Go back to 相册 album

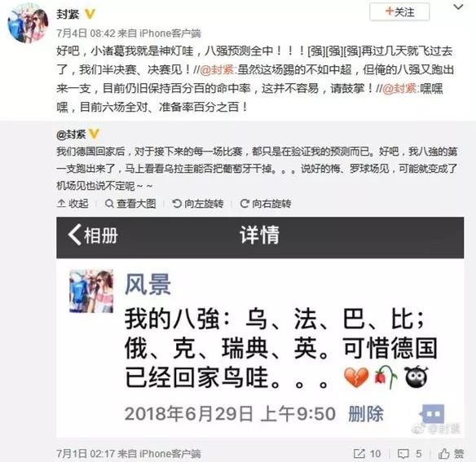[93, 235]
